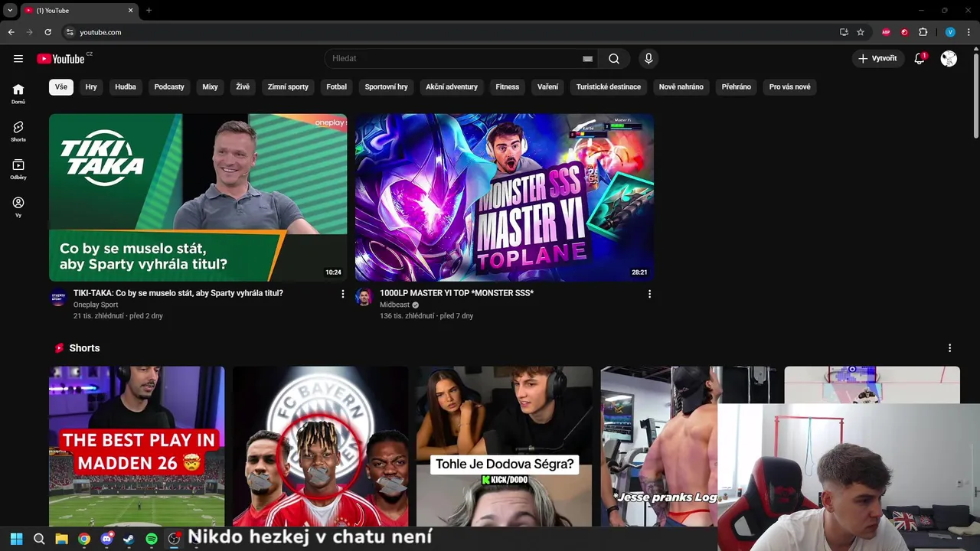Viewport: 980px width, 551px height.
Task: Open the Chrome profile V avatar
Action: coord(950,32)
